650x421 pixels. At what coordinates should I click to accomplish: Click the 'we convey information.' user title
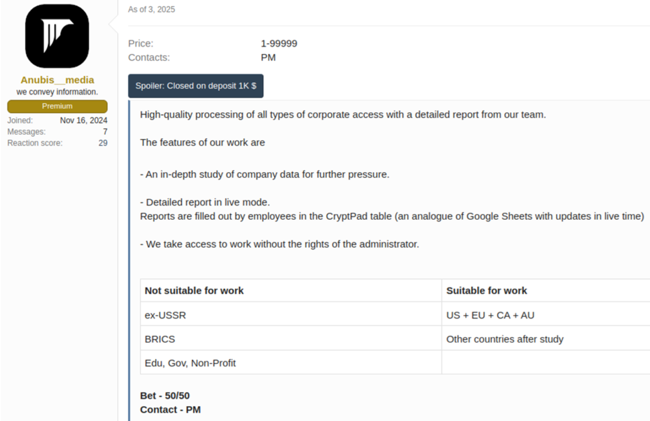click(57, 92)
